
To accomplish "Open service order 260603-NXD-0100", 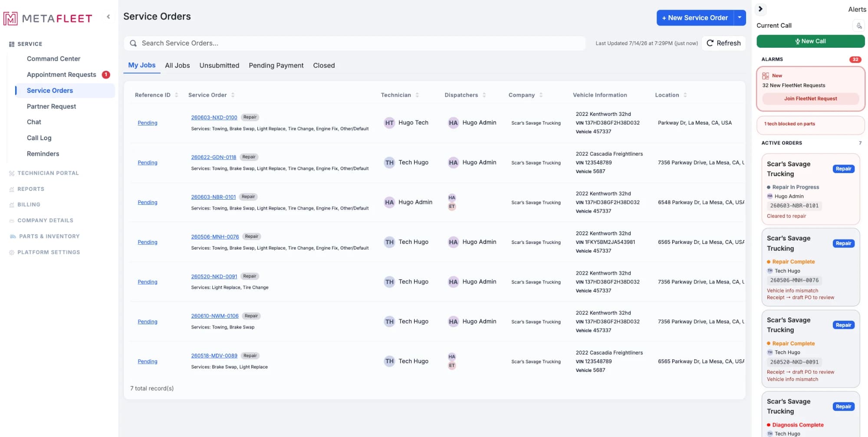I will point(214,118).
